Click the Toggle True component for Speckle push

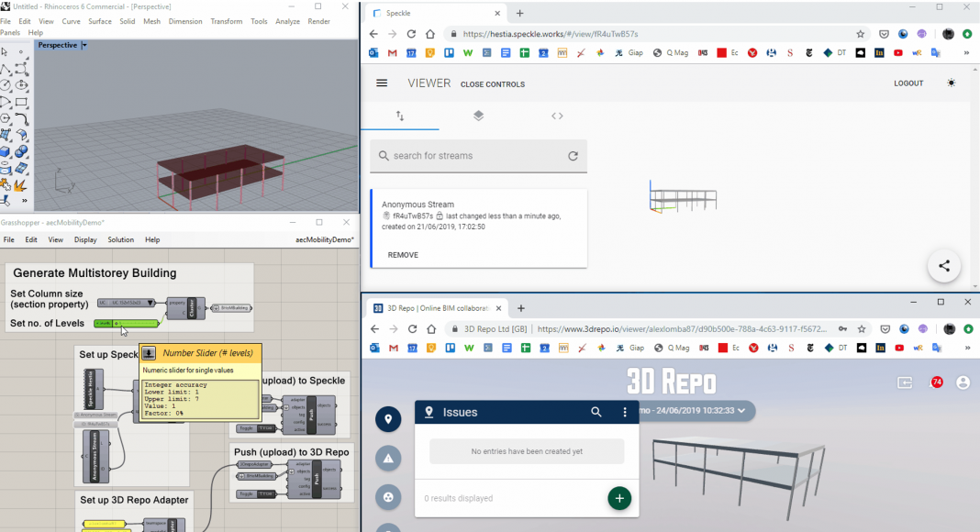(266, 428)
